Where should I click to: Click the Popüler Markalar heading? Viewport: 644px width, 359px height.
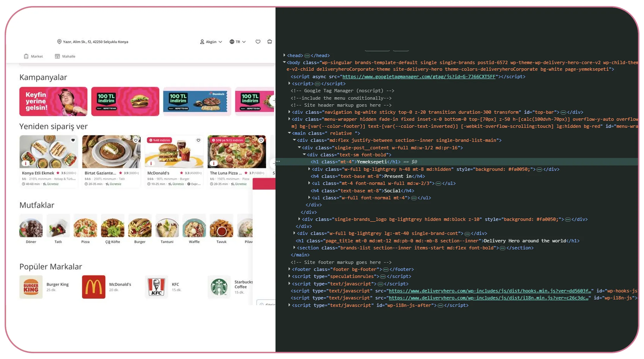[x=51, y=267]
